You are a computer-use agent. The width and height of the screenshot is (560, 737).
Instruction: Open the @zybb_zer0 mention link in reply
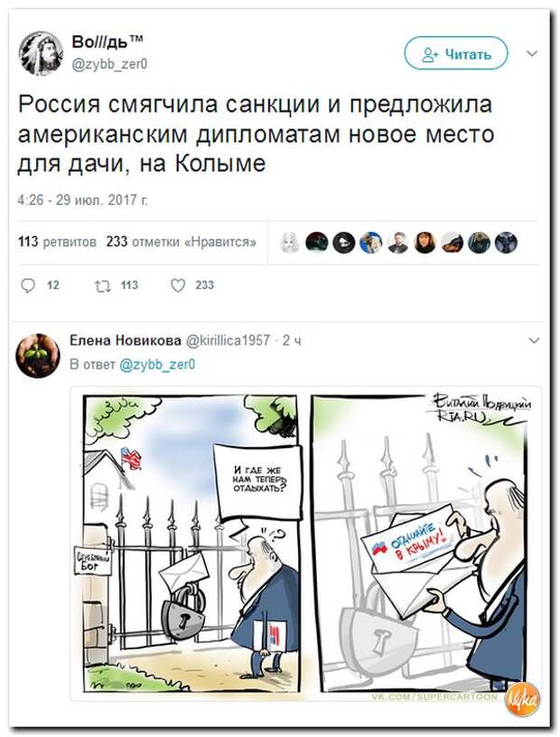[157, 365]
